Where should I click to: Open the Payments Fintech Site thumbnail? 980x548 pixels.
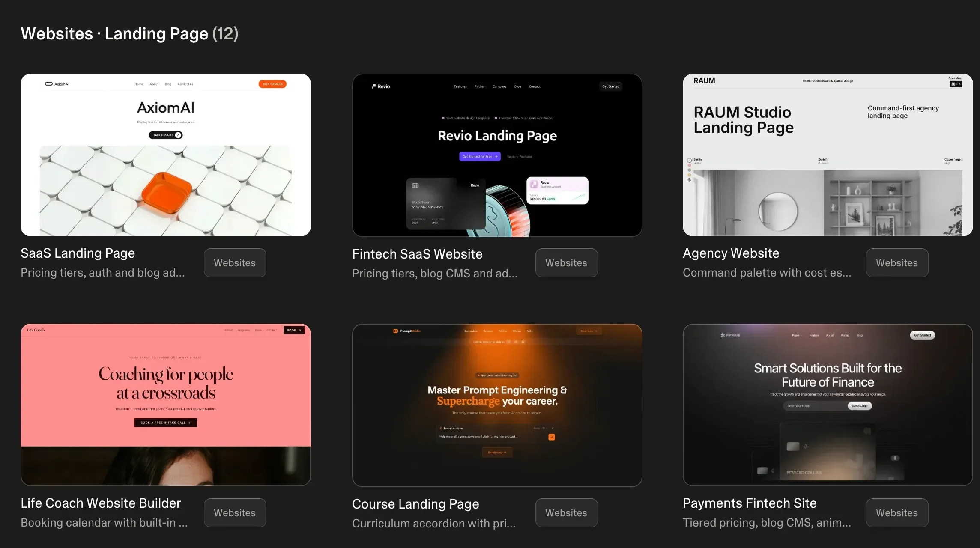tap(828, 405)
